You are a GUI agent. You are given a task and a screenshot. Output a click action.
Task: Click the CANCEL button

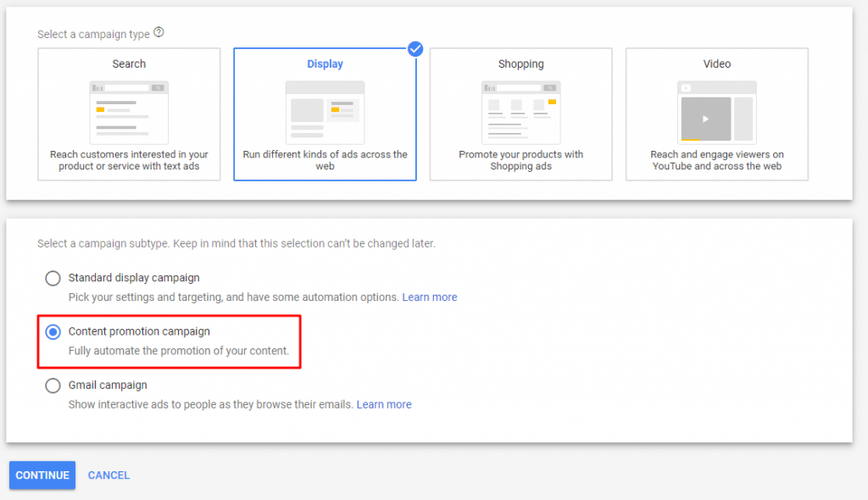tap(108, 475)
